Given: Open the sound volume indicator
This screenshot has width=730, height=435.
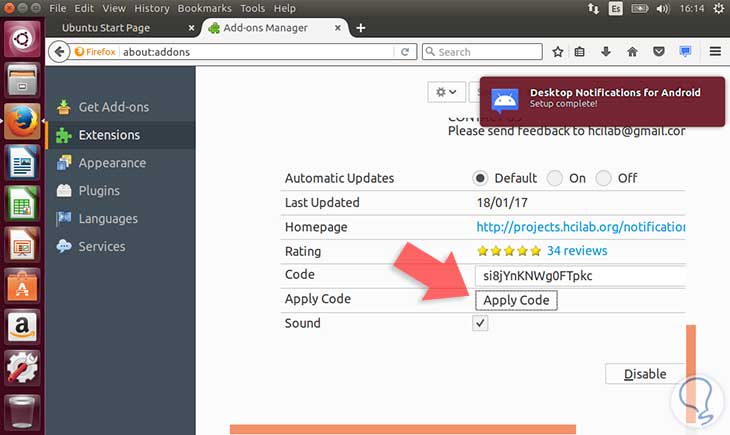Looking at the screenshot, I should [662, 8].
